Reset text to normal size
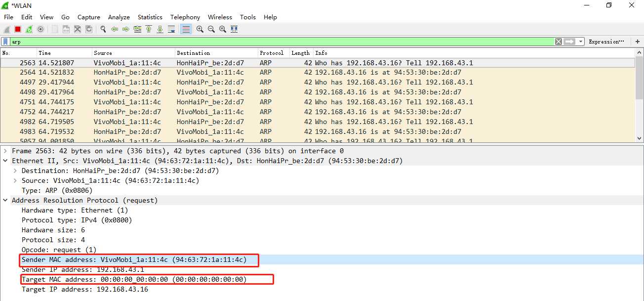 tap(223, 29)
